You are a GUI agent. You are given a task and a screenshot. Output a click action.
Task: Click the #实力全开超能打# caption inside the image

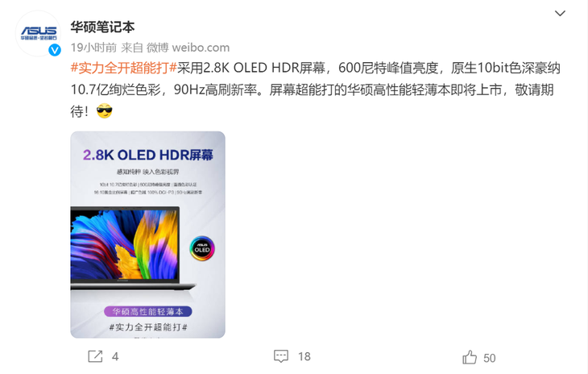148,327
